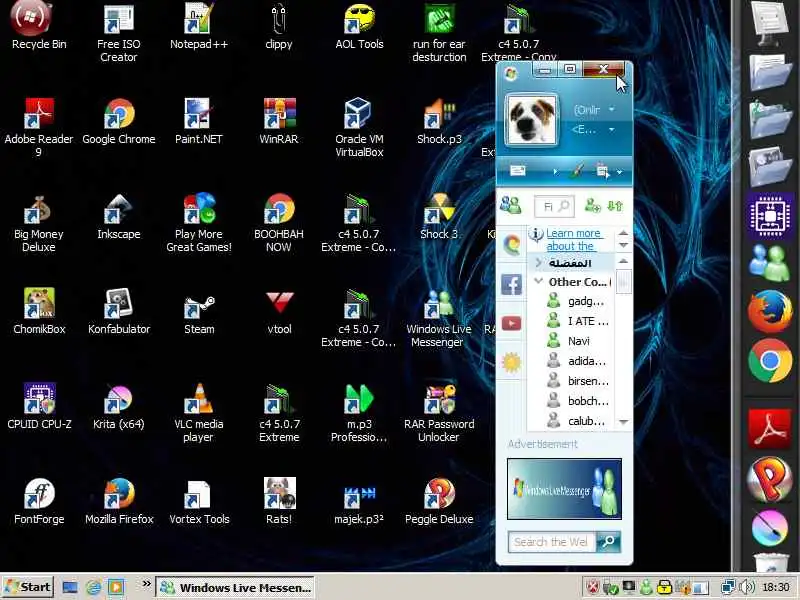Click the Find a contact search field
This screenshot has height=600, width=800.
tap(554, 206)
